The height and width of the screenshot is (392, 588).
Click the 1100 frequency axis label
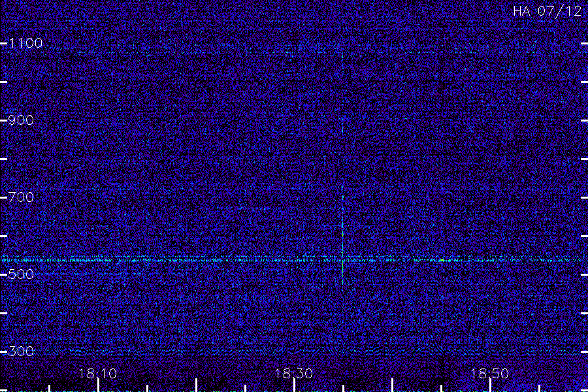(x=25, y=43)
